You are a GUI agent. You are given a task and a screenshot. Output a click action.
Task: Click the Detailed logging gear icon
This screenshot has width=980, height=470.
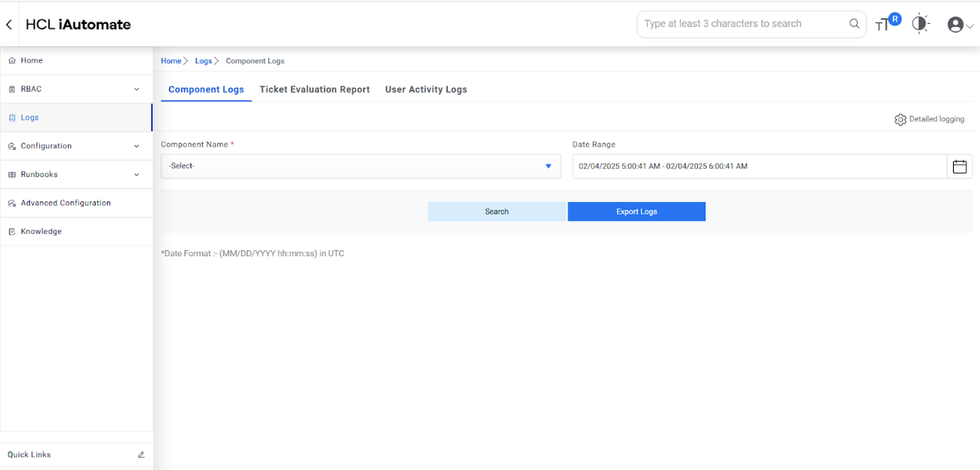click(900, 120)
